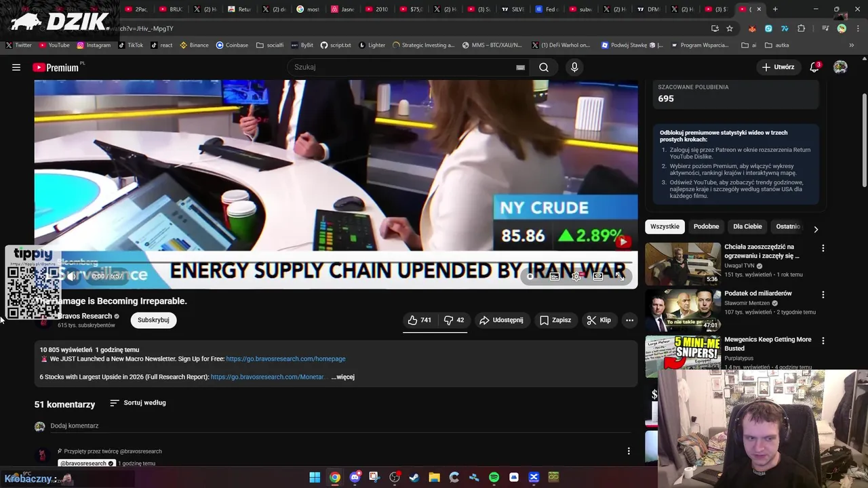Open Uwaga! TVN heating video thumbnail

point(683,264)
